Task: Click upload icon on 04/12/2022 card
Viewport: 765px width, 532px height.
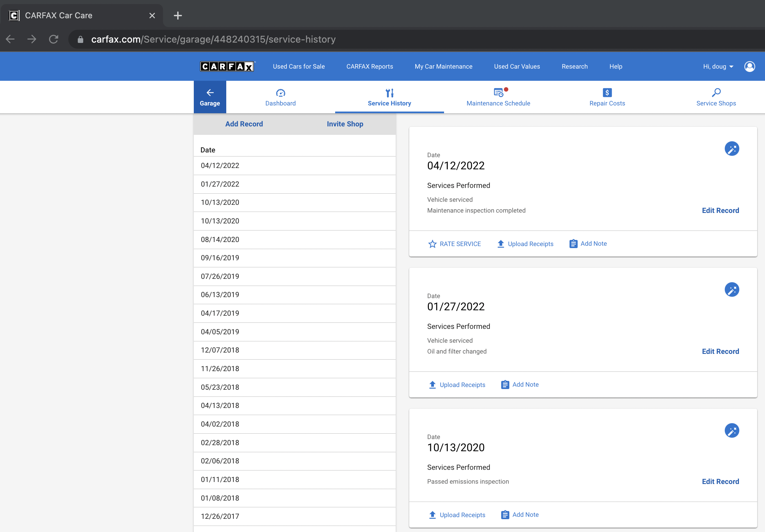Action: [501, 244]
